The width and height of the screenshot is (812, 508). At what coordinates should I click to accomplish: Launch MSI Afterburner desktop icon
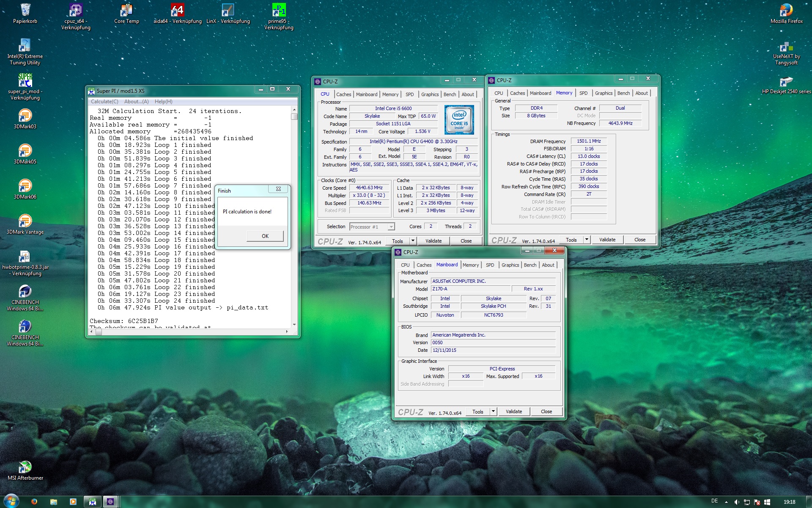point(25,470)
